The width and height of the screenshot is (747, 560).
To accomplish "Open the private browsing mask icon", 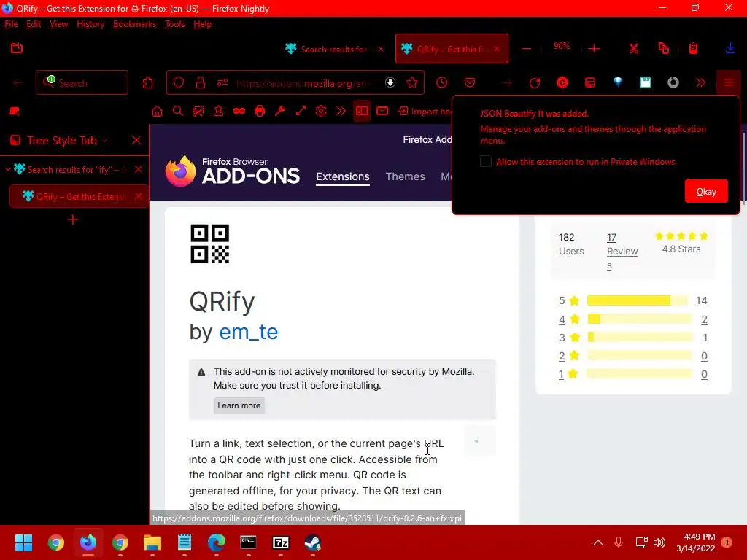I will pyautogui.click(x=239, y=112).
